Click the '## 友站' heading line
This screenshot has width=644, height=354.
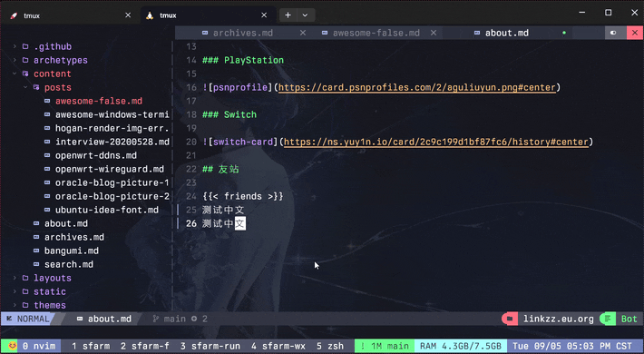tap(220, 169)
